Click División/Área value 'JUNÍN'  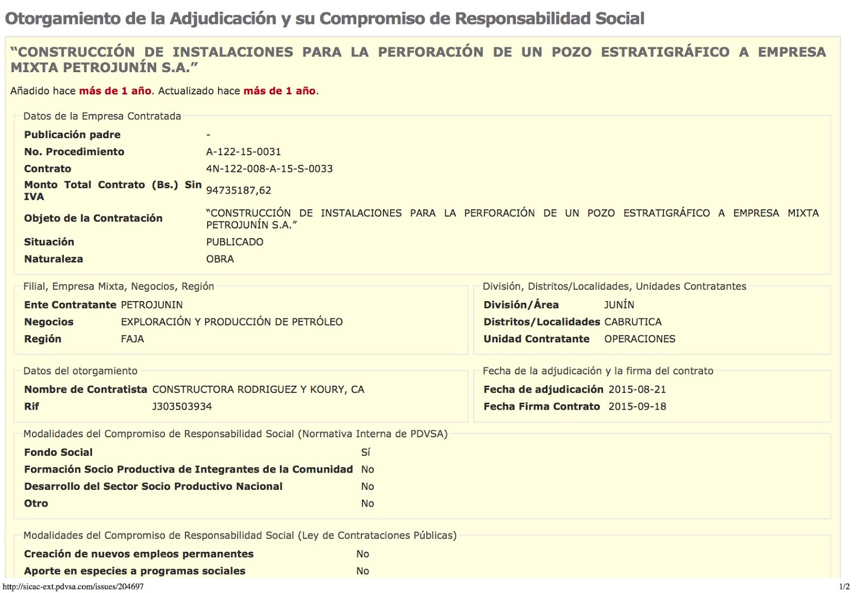619,305
